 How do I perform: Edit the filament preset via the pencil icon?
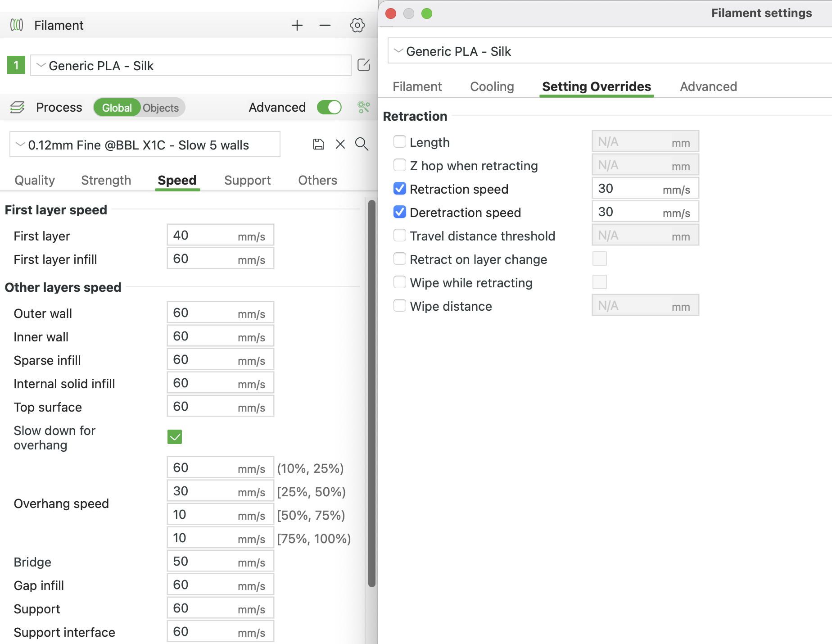coord(364,65)
